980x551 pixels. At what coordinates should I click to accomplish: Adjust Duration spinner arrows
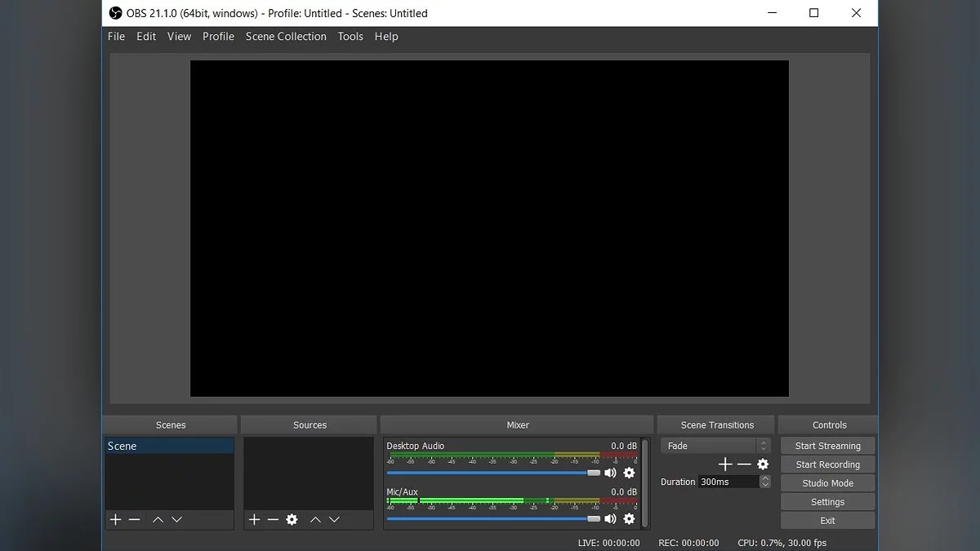tap(764, 482)
